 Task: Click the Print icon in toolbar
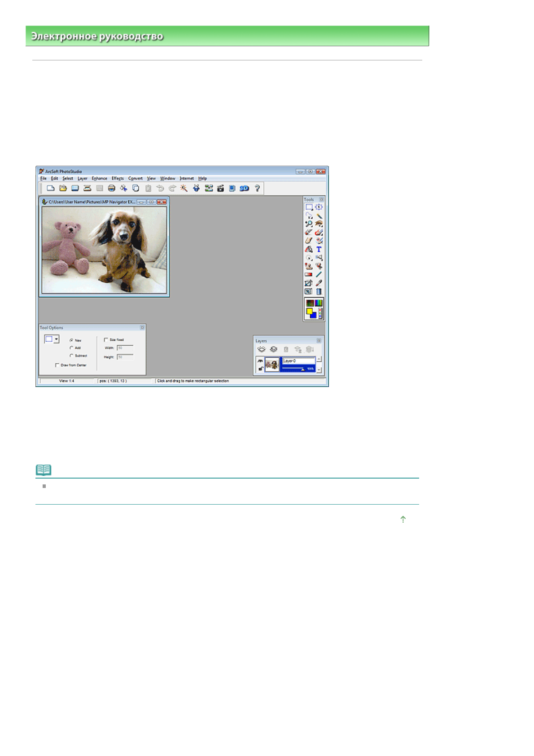point(111,189)
